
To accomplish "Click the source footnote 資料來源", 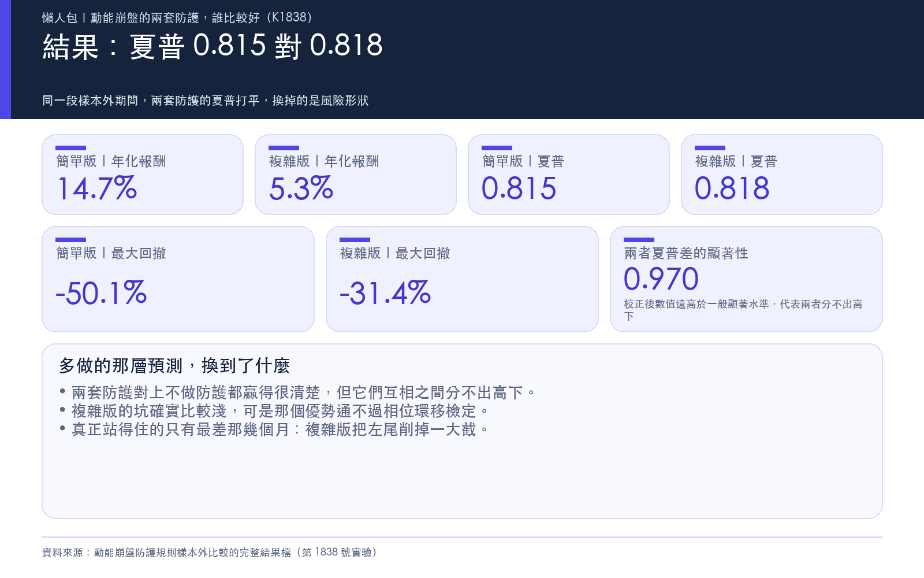I will coord(210,553).
